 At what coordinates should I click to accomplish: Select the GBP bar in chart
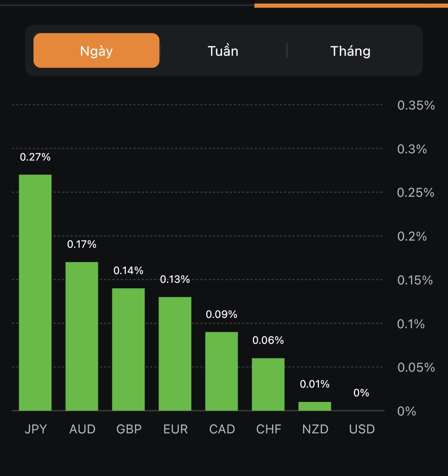pyautogui.click(x=128, y=349)
